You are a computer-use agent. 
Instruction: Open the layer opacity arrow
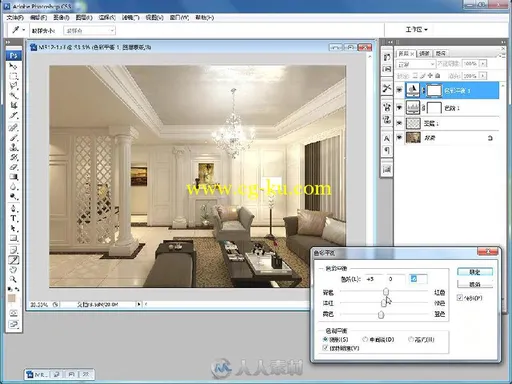(x=483, y=63)
